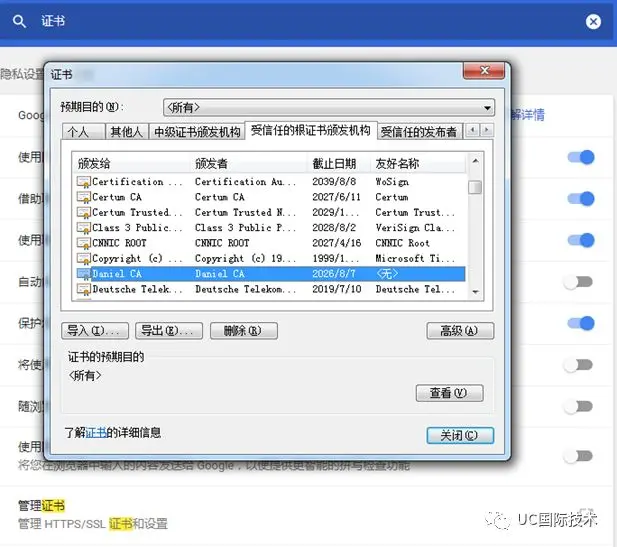The width and height of the screenshot is (617, 547).
Task: Enable the seventh switch in settings page
Action: pyautogui.click(x=578, y=406)
